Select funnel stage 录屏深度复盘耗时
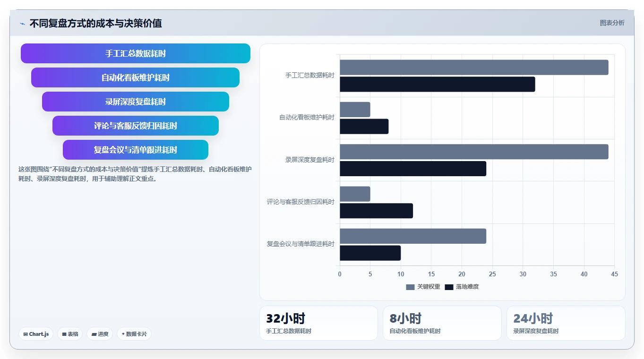Screen dimensions: 644x359 pos(136,102)
